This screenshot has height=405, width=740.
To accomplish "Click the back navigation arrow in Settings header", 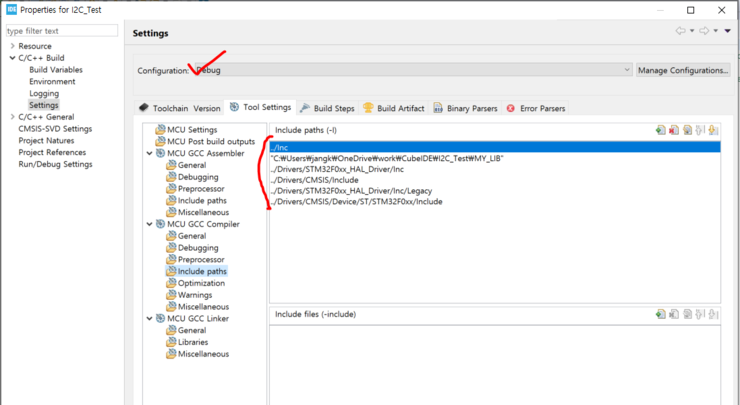I will [681, 32].
